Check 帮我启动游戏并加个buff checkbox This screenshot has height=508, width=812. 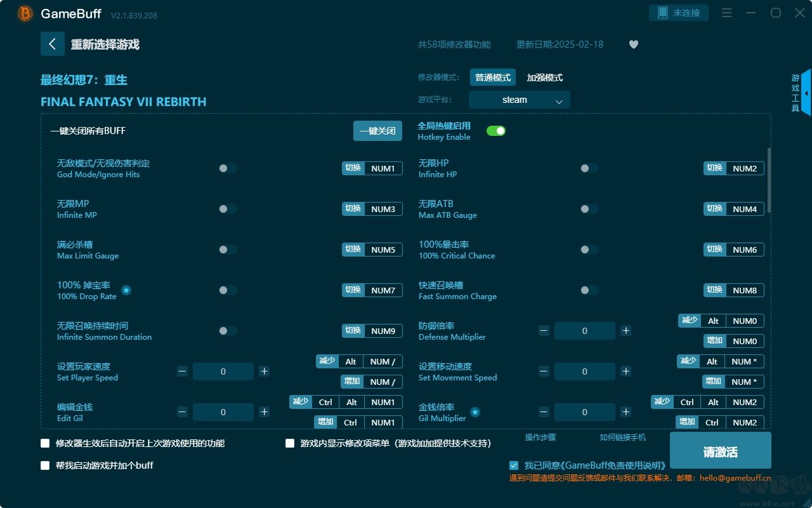click(x=45, y=465)
